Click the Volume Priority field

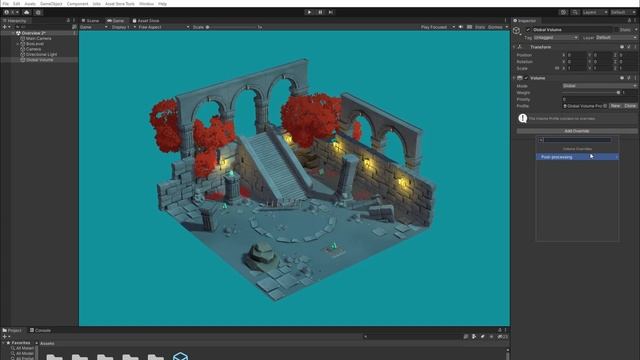pyautogui.click(x=600, y=99)
